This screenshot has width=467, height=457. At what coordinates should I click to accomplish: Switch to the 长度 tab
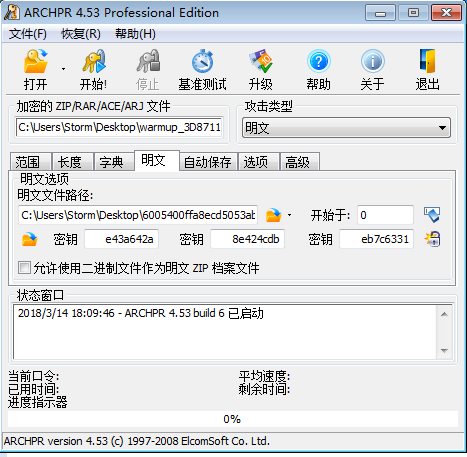pyautogui.click(x=72, y=162)
